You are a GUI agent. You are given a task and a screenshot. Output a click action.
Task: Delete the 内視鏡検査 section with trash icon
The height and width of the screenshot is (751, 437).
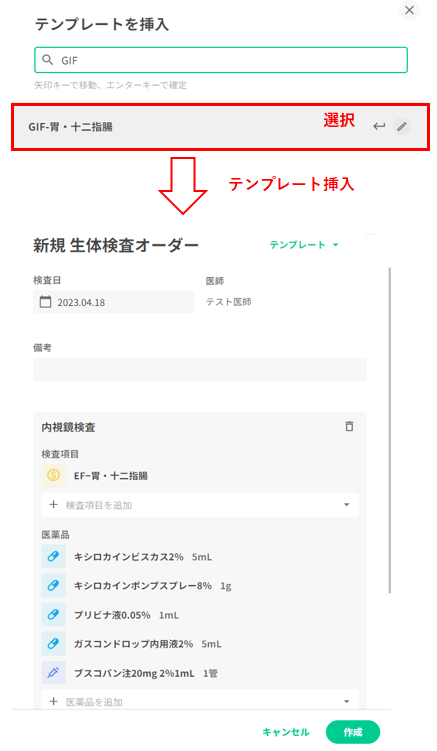point(349,426)
